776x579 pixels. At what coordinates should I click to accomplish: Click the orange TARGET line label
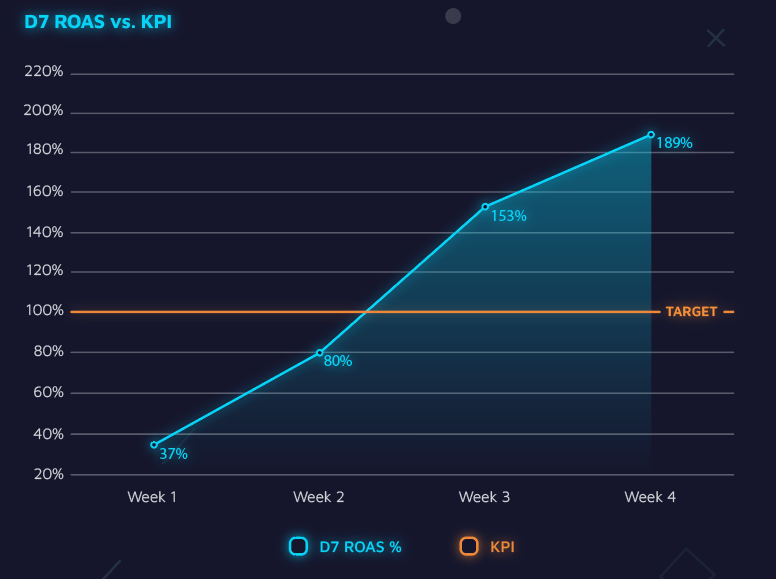pos(691,312)
